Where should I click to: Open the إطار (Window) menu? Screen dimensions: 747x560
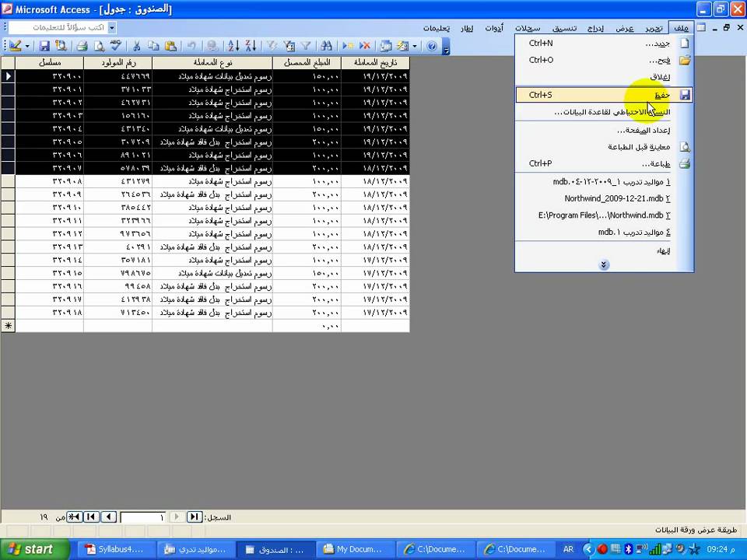(467, 28)
